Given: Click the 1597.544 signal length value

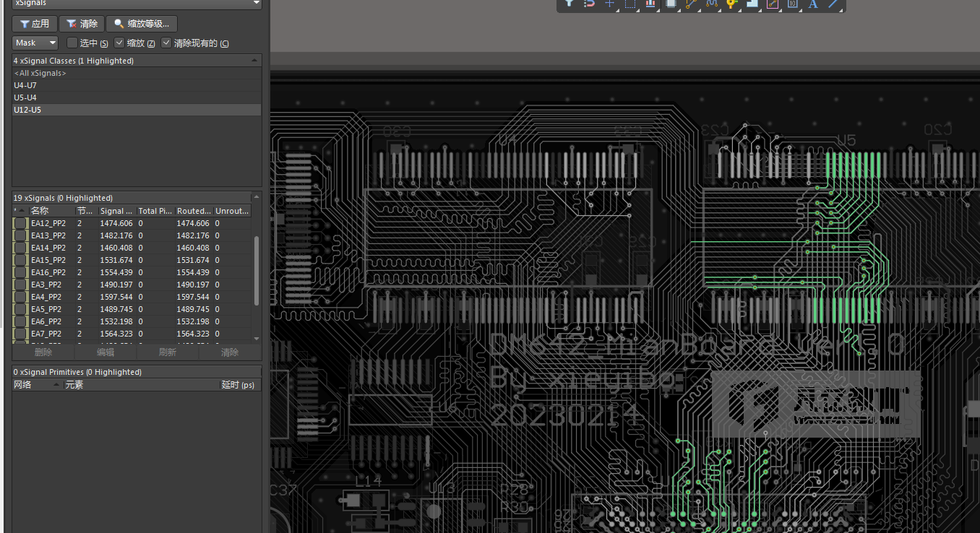Looking at the screenshot, I should (116, 297).
